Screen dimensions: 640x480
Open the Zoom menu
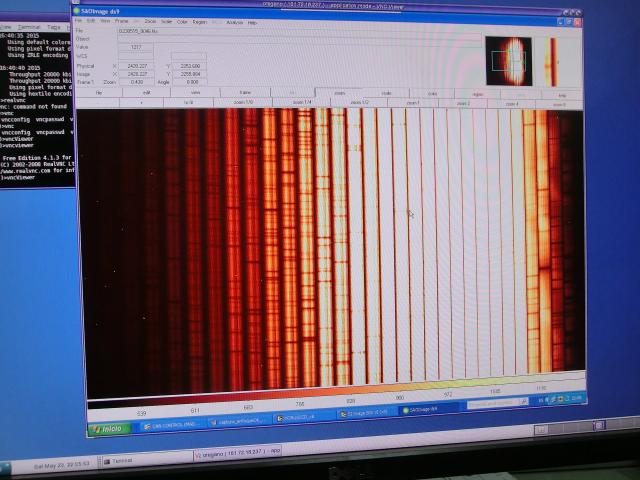(150, 20)
